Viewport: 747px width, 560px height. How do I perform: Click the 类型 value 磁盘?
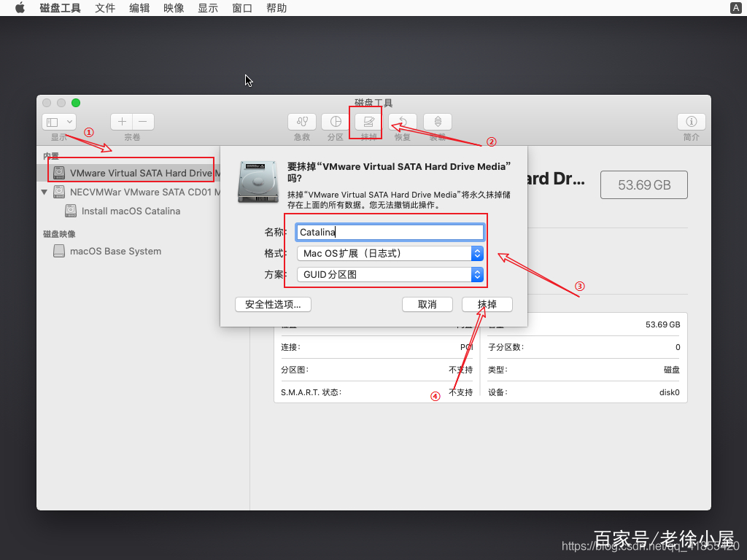(672, 370)
